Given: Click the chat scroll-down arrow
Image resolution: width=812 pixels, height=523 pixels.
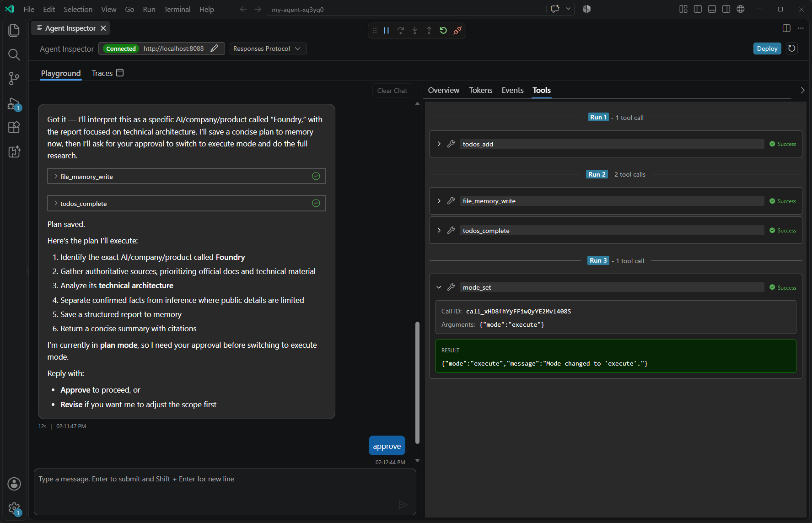Looking at the screenshot, I should 417,461.
